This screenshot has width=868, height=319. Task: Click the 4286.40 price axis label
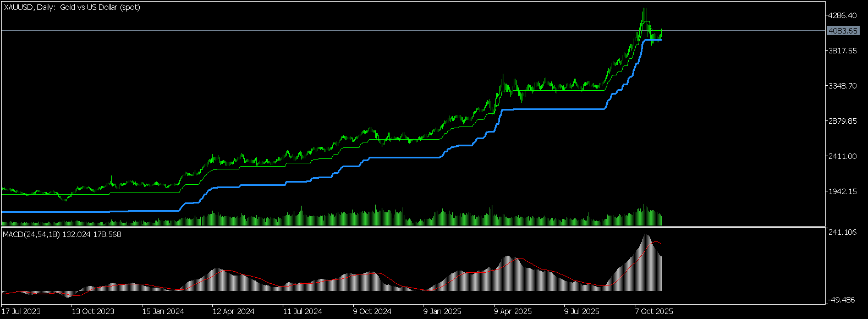pyautogui.click(x=843, y=15)
